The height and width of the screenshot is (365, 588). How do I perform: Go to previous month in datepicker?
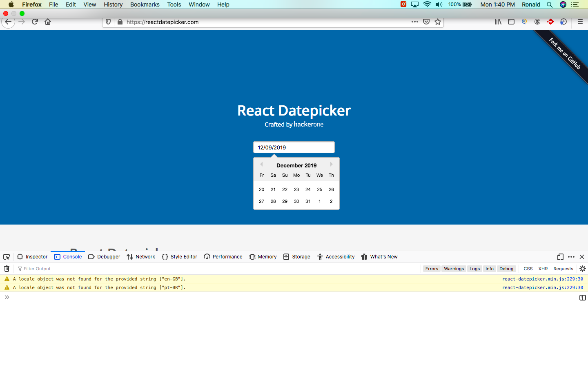pyautogui.click(x=261, y=164)
